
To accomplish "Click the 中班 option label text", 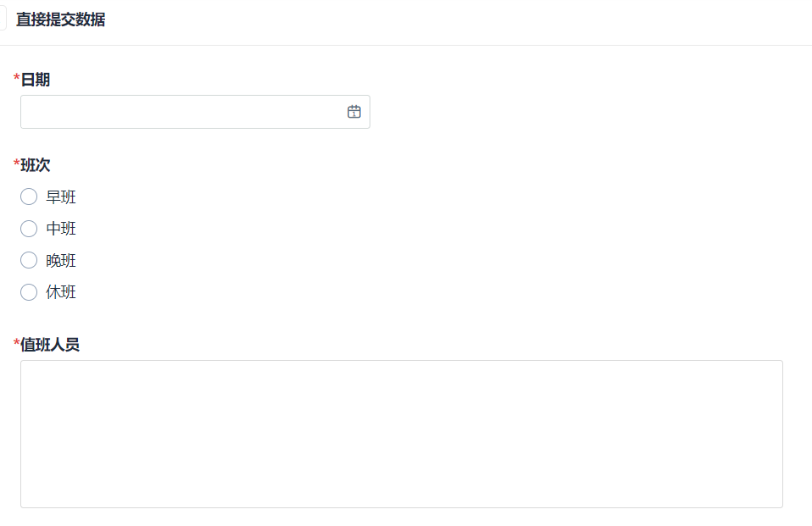I will (x=61, y=229).
